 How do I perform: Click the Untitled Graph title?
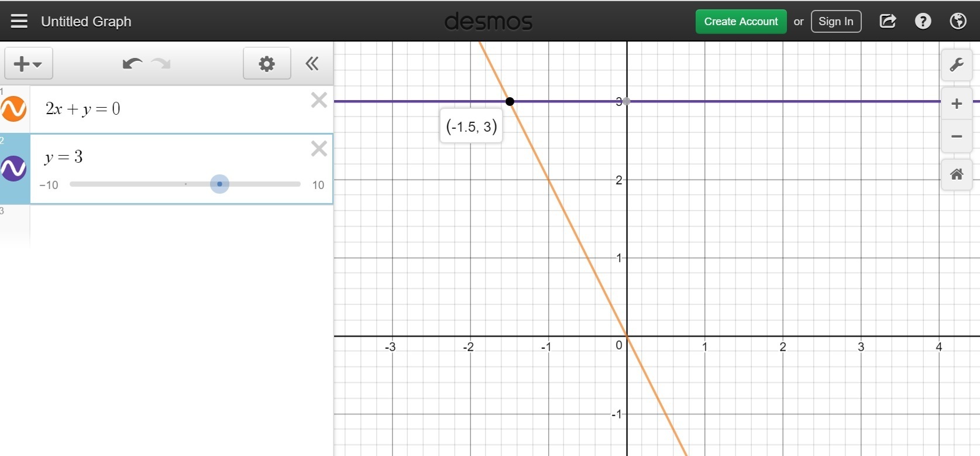pos(86,22)
